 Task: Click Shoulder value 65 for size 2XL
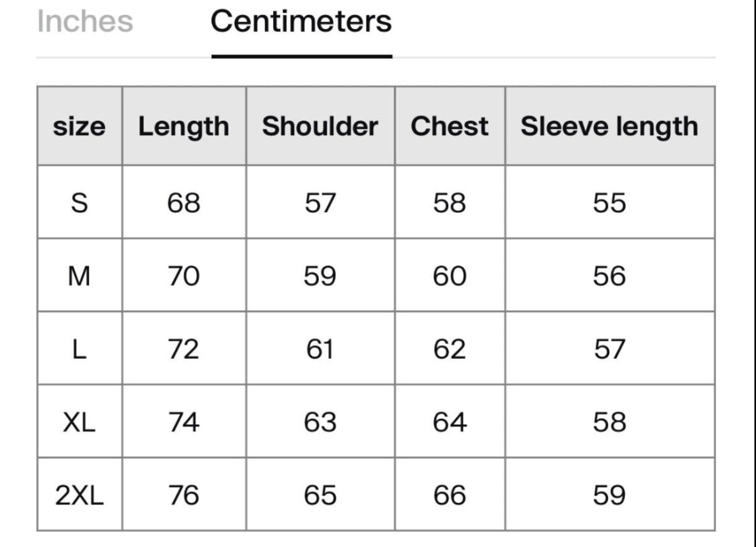320,495
